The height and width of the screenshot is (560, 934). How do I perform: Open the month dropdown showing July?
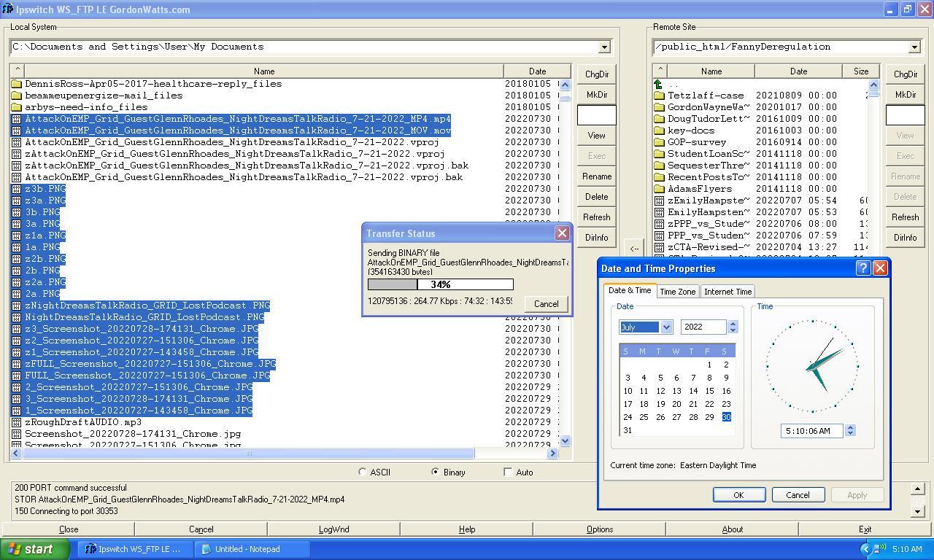(x=666, y=327)
